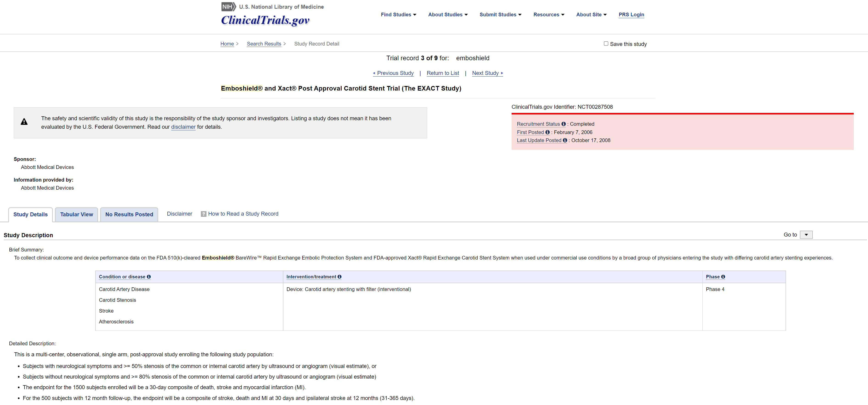Click Return to List link
This screenshot has height=405, width=868.
pos(443,73)
